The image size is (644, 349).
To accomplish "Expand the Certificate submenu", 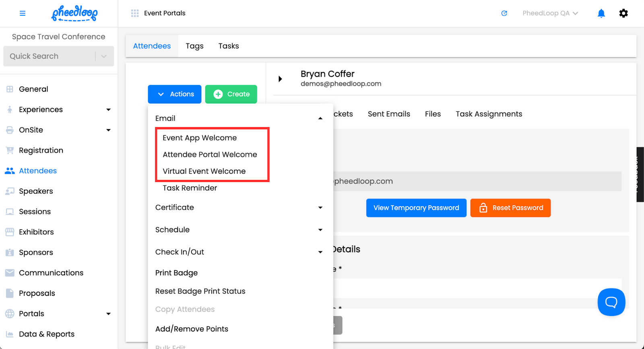I will pos(320,208).
